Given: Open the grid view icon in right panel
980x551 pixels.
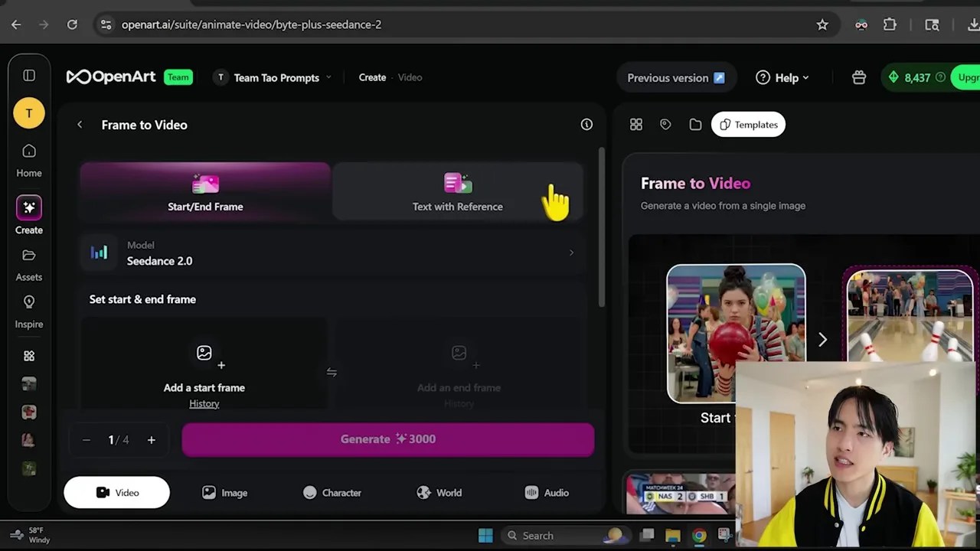Looking at the screenshot, I should point(636,124).
